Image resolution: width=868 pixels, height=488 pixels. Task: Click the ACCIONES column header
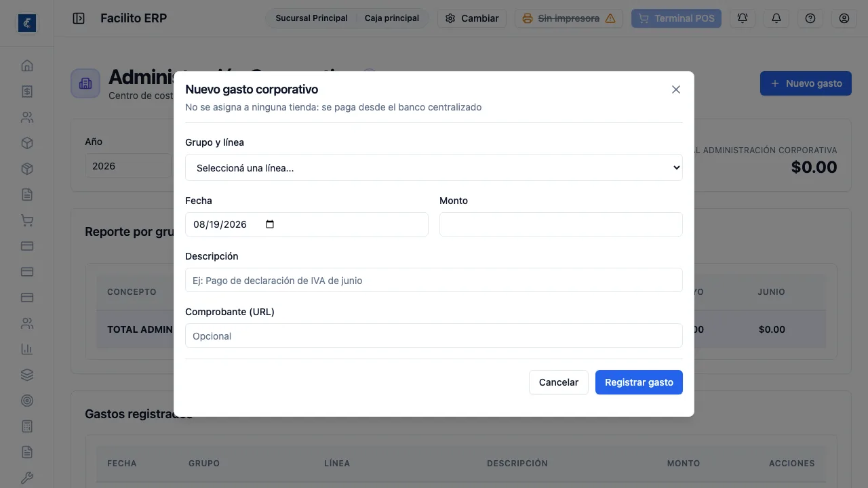coord(792,464)
